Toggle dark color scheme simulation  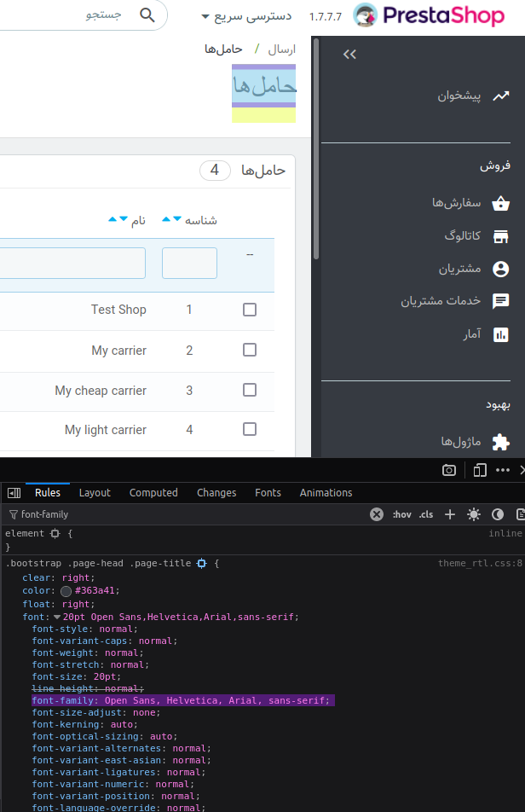point(498,514)
